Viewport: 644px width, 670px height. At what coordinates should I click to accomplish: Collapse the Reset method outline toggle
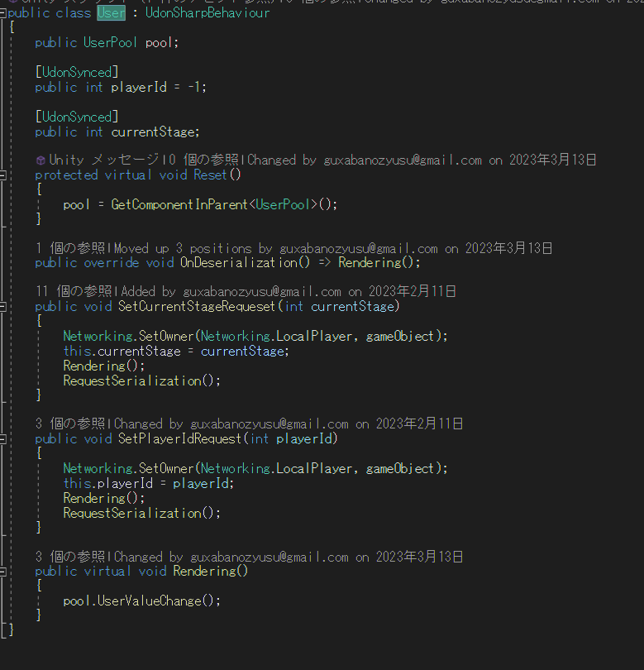[x=3, y=175]
